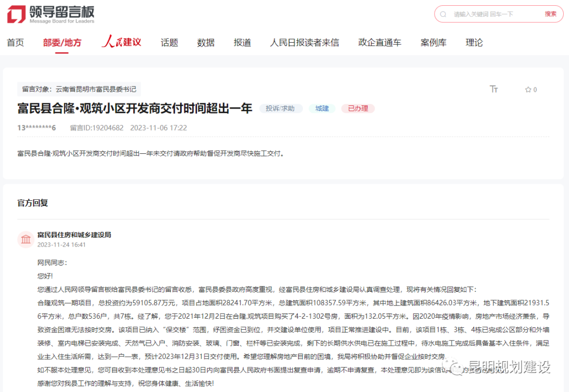Click the message title 富民县合隆·观筑小区开发商交付时间超出一年
Viewport: 569px width, 392px height.
(x=134, y=108)
